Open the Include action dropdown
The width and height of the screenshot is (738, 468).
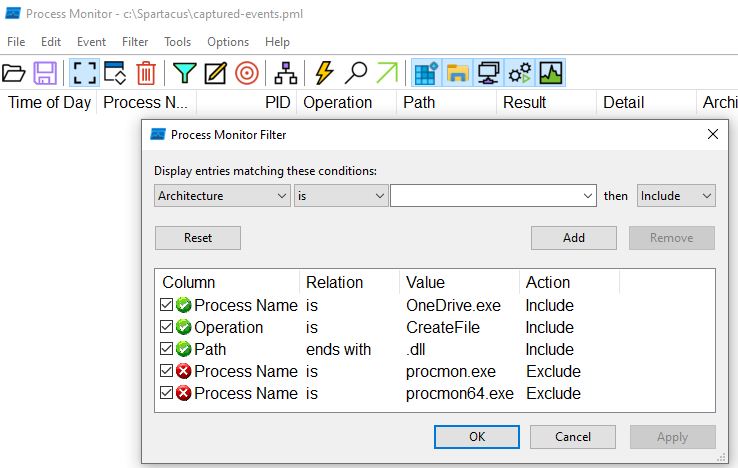tap(676, 195)
